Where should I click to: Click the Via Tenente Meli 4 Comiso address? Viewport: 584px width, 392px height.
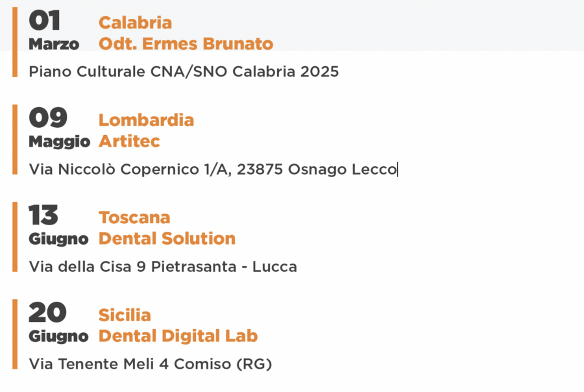tap(151, 364)
